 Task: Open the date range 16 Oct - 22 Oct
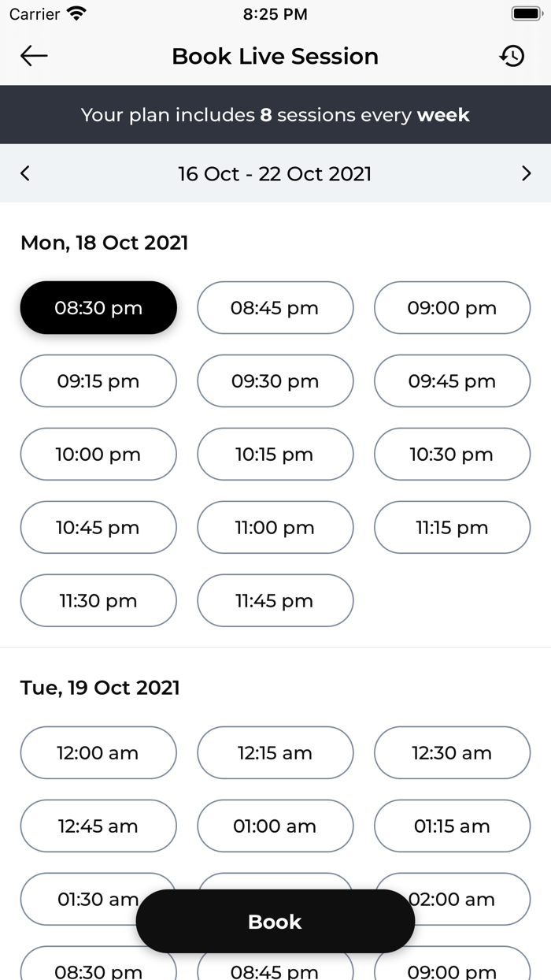coord(275,173)
